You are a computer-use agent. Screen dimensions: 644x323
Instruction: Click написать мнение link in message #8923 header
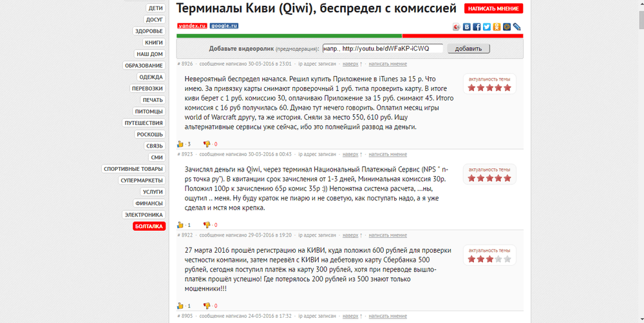coord(388,155)
